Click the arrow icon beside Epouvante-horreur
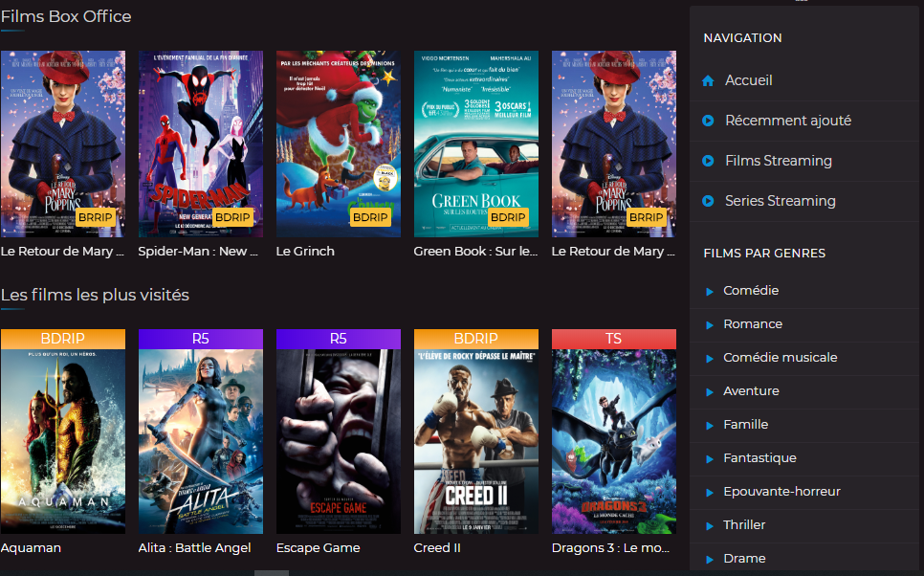 pos(710,493)
